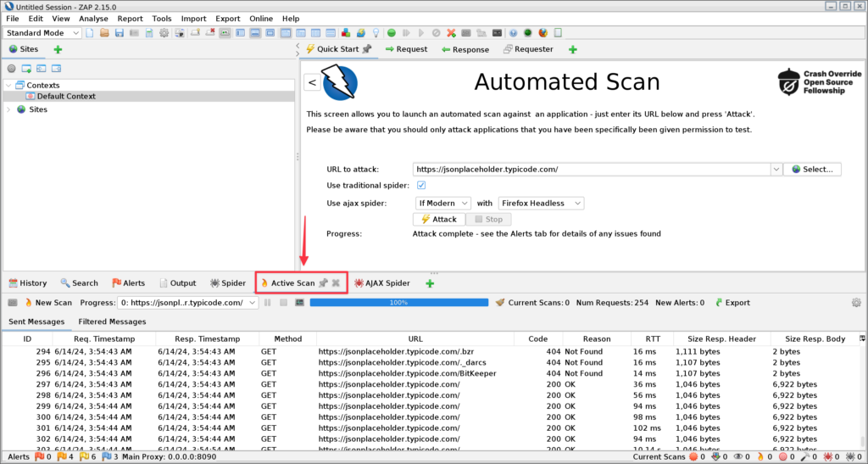Open Active Scan options gear at right

coord(856,302)
